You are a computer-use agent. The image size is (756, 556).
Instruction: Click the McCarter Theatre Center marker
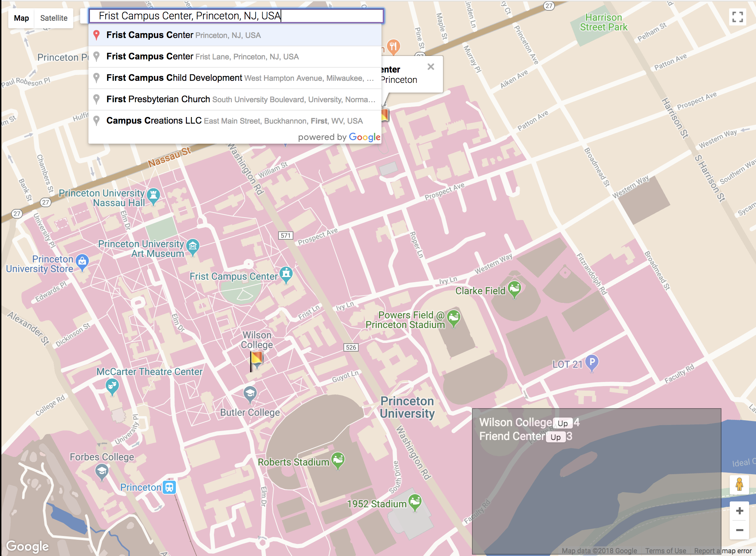pos(112,386)
